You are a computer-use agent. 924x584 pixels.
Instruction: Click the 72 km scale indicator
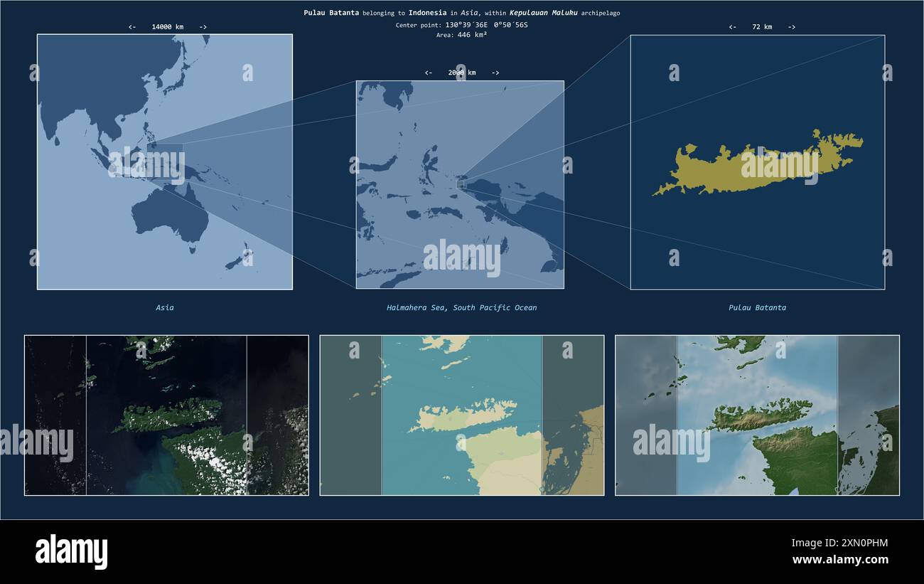[762, 27]
